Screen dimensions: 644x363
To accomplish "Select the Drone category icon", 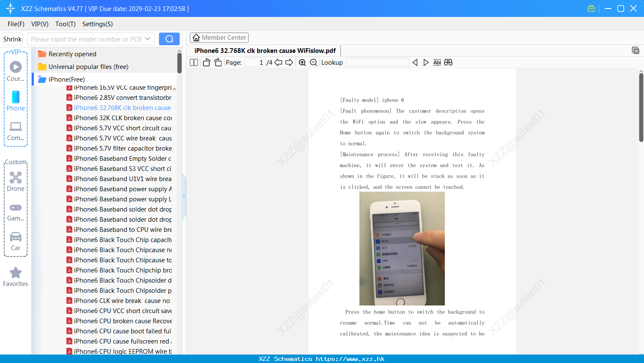I will click(x=16, y=181).
